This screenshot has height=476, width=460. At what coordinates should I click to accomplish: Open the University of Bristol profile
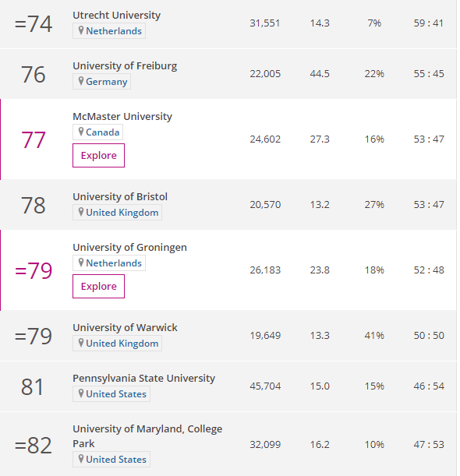(120, 197)
